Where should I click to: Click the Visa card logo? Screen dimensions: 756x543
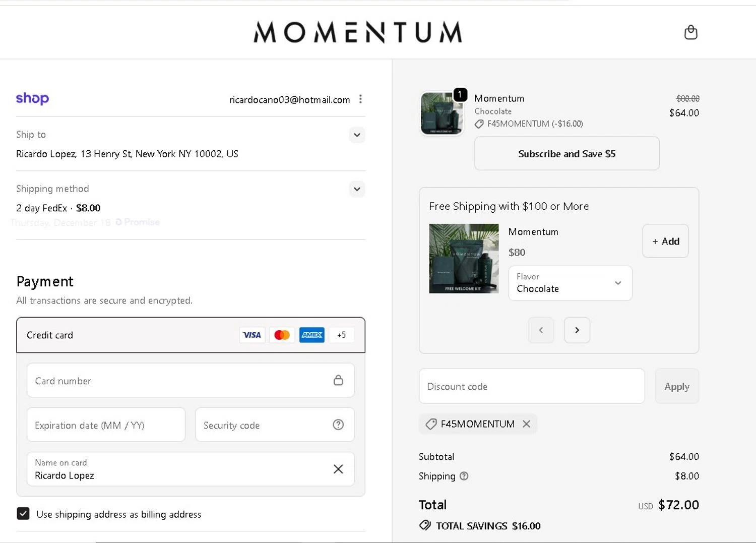coord(252,335)
